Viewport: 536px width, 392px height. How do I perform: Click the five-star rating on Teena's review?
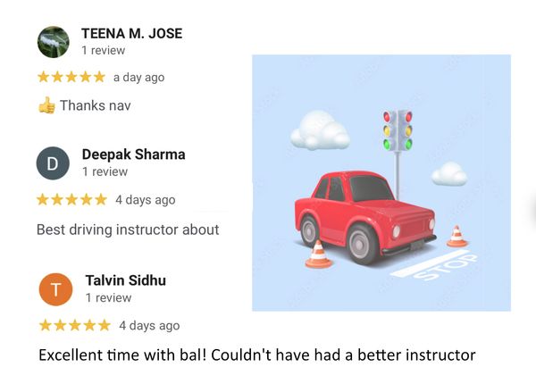71,77
